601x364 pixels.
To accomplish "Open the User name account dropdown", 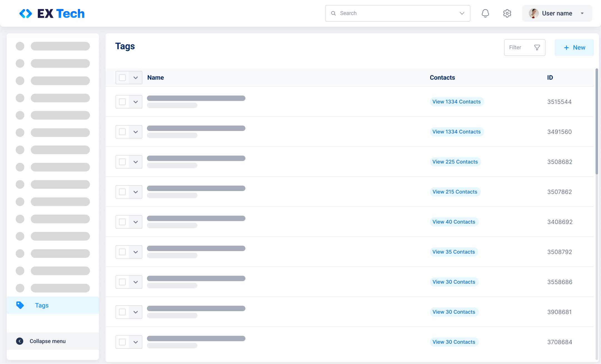I will (x=557, y=13).
